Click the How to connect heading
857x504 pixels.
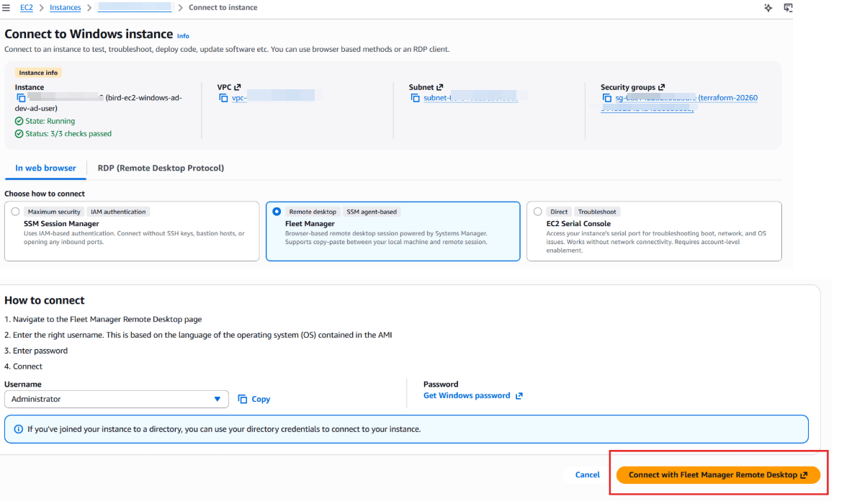click(x=44, y=301)
